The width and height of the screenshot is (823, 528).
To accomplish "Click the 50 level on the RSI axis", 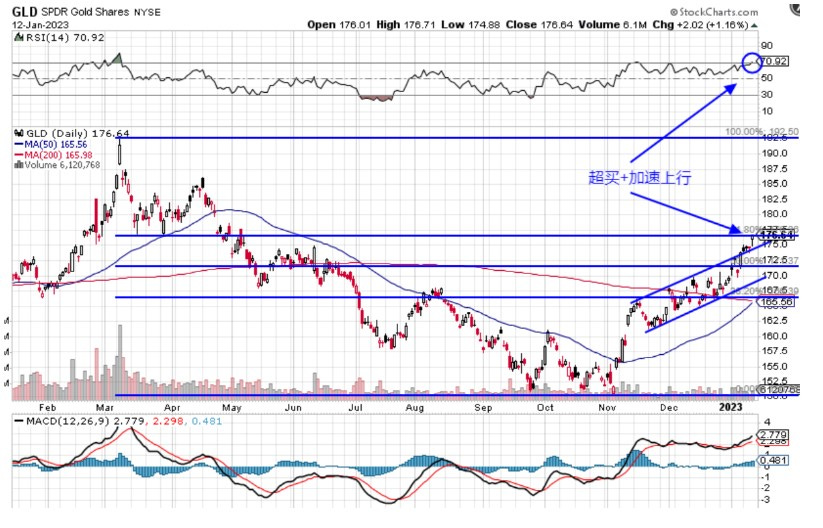I will (x=767, y=78).
